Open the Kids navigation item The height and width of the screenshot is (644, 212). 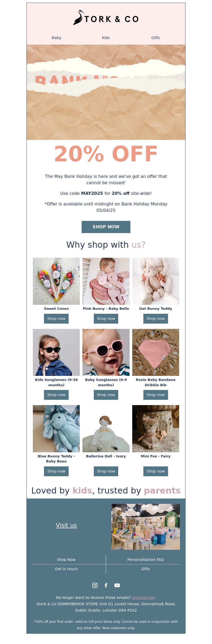tap(106, 38)
